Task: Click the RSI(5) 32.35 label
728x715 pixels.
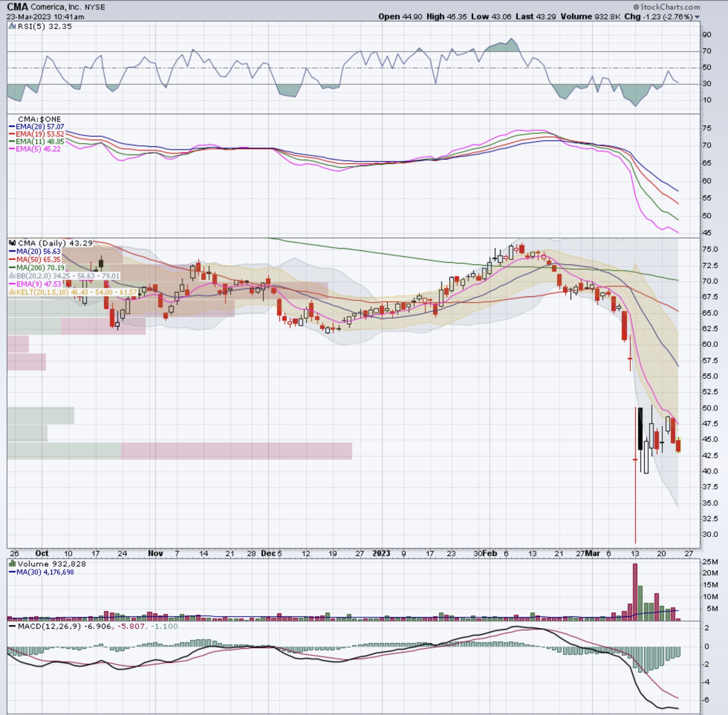Action: [x=45, y=26]
